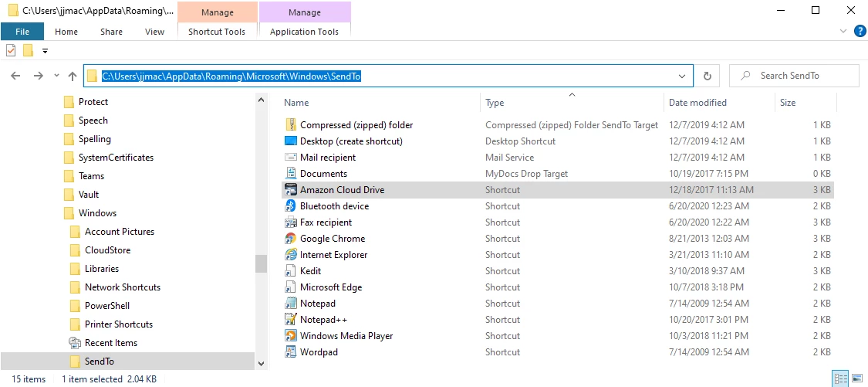Open the CloudStore folder

pos(107,250)
